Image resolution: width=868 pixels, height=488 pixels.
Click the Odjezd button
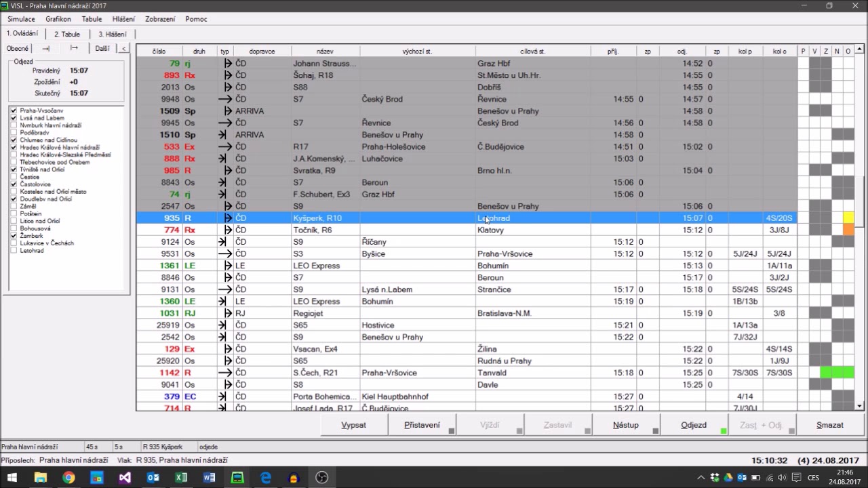click(694, 425)
